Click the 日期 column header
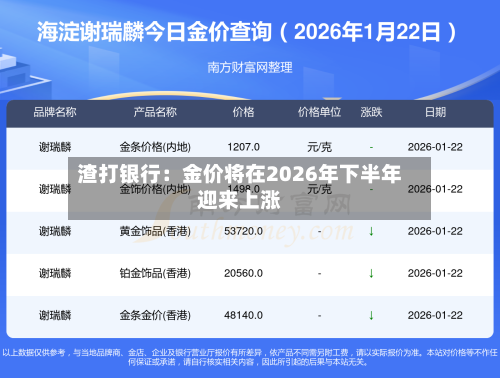The image size is (500, 378). click(x=435, y=112)
